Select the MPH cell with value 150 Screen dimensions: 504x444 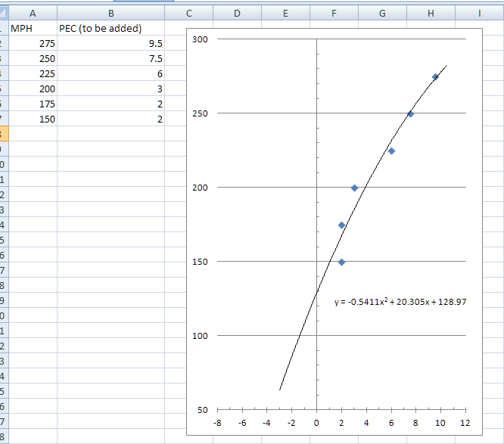33,119
